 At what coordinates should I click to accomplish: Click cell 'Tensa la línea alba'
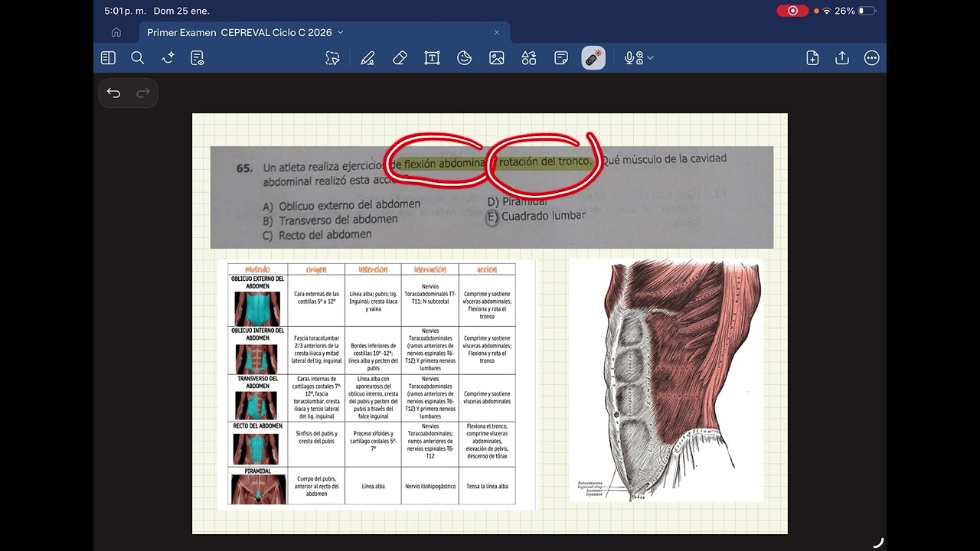point(487,486)
